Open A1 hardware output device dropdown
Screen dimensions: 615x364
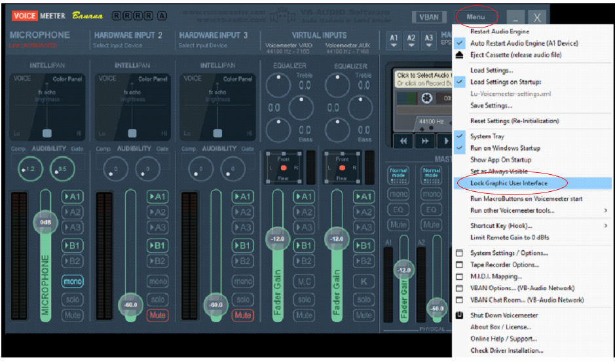tap(394, 41)
